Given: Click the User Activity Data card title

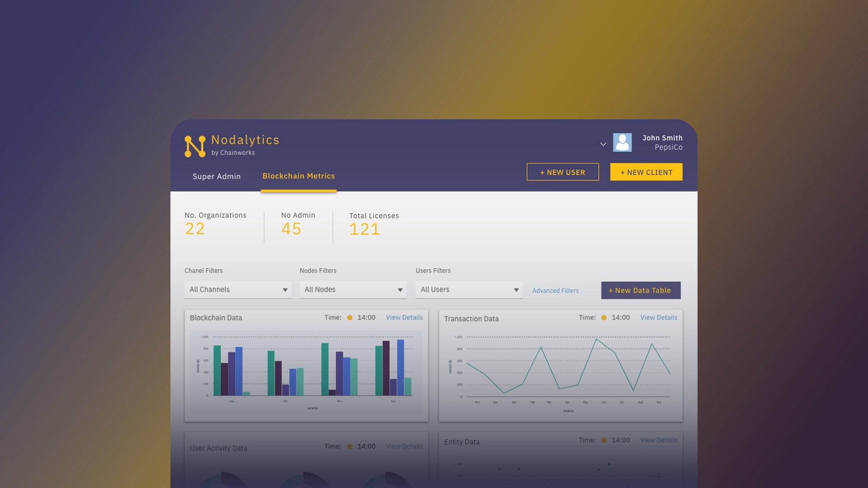Looking at the screenshot, I should pyautogui.click(x=219, y=448).
